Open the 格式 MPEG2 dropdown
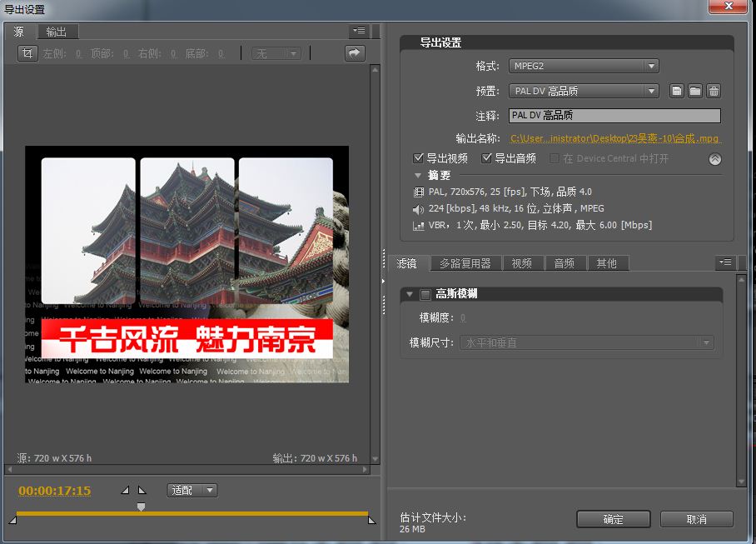756x544 pixels. click(583, 66)
